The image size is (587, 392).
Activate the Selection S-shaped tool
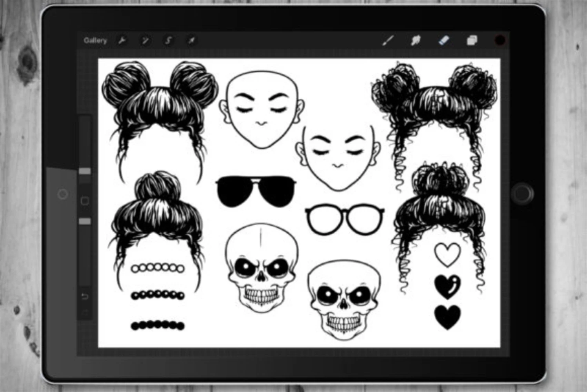169,40
